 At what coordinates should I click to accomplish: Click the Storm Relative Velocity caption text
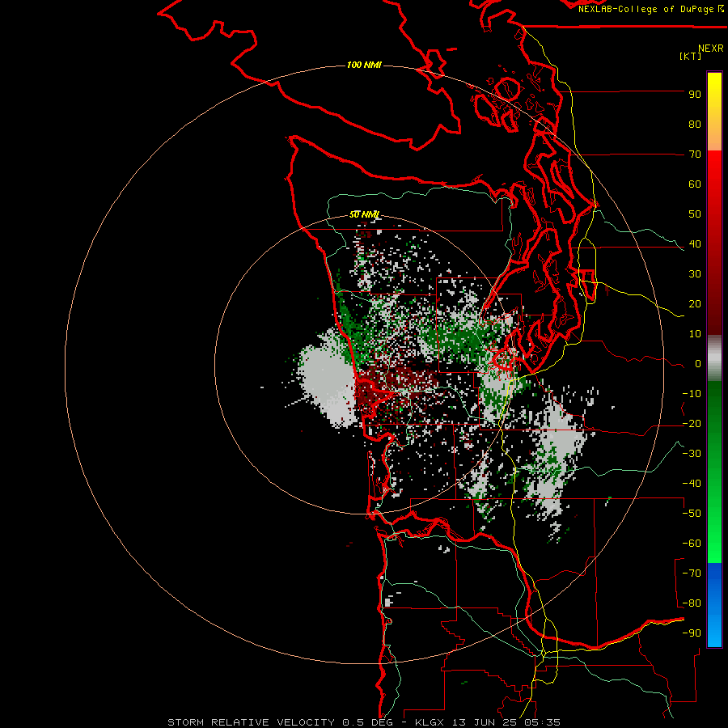click(251, 722)
